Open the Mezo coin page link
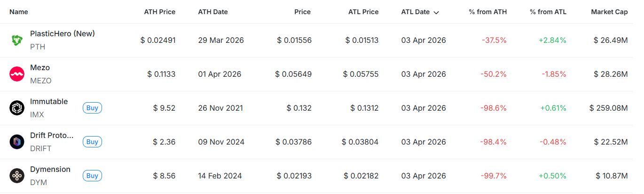The width and height of the screenshot is (644, 194). 40,68
